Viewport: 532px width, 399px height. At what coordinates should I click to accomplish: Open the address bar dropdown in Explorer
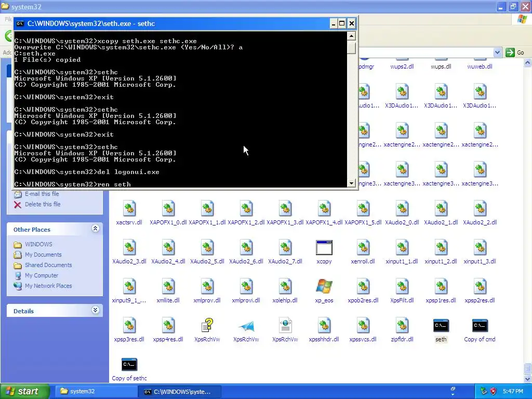[497, 52]
